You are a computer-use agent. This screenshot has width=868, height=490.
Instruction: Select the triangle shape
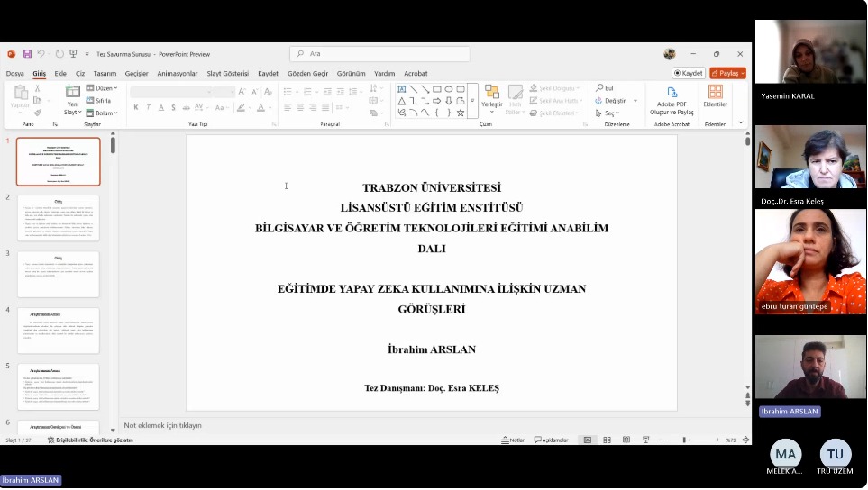pos(402,101)
